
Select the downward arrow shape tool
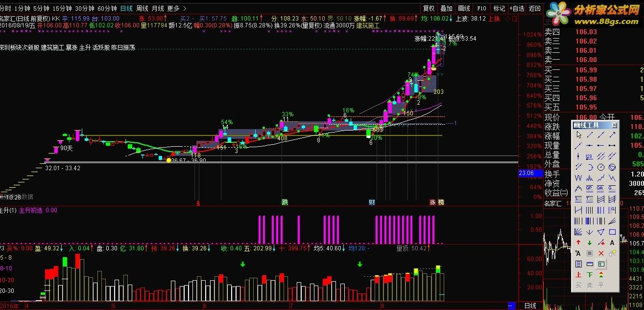[589, 231]
